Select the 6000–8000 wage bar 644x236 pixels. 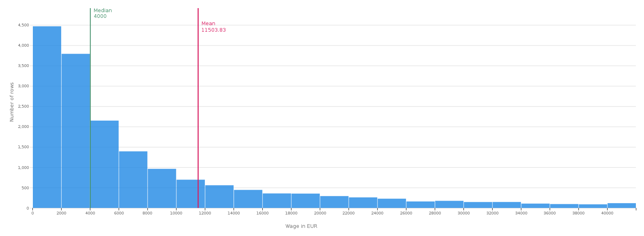(133, 180)
